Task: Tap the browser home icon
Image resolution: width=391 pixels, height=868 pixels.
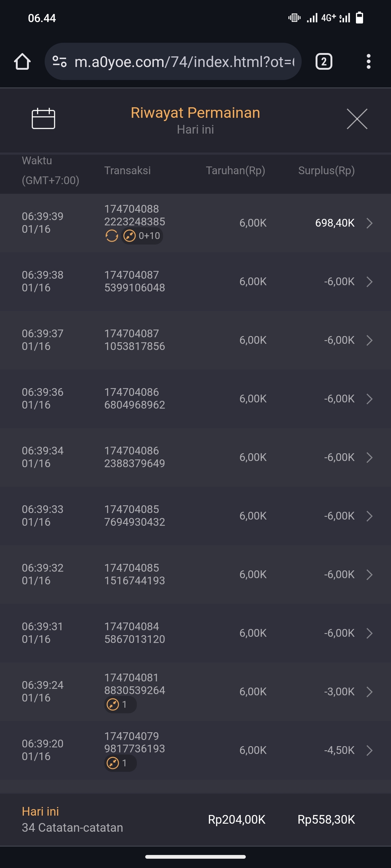Action: [22, 62]
